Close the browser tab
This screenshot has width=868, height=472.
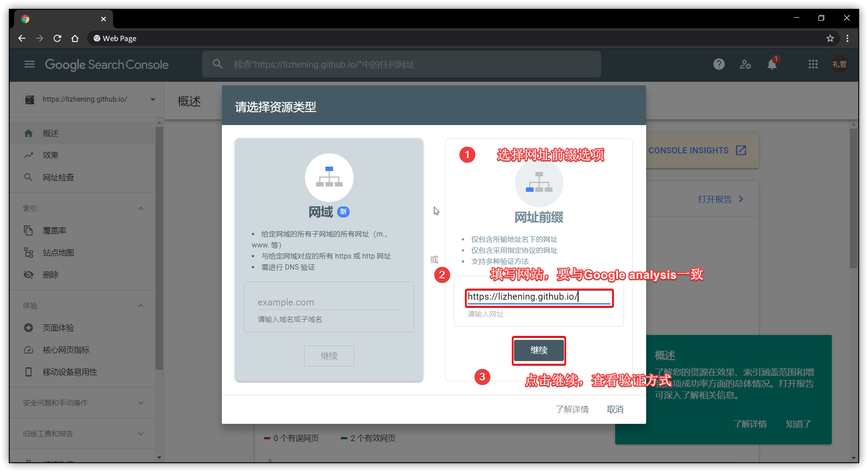click(x=103, y=19)
